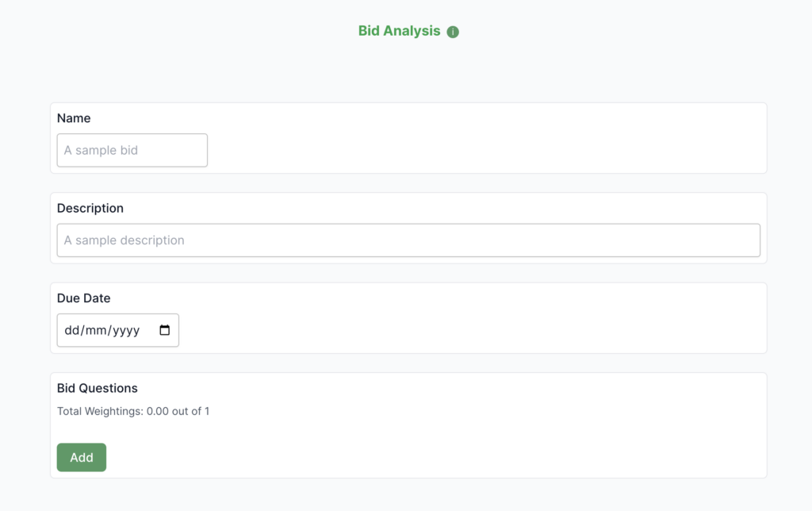The width and height of the screenshot is (812, 511).
Task: Select the day (dd) segment of Due Date
Action: coord(71,330)
